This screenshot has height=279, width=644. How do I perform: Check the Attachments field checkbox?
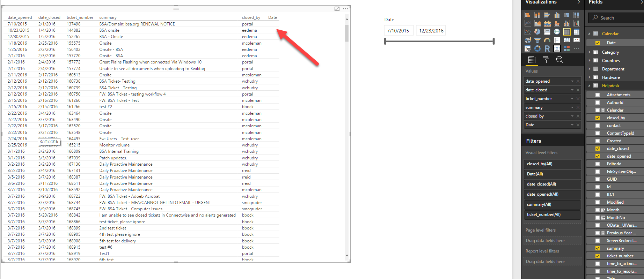(598, 95)
